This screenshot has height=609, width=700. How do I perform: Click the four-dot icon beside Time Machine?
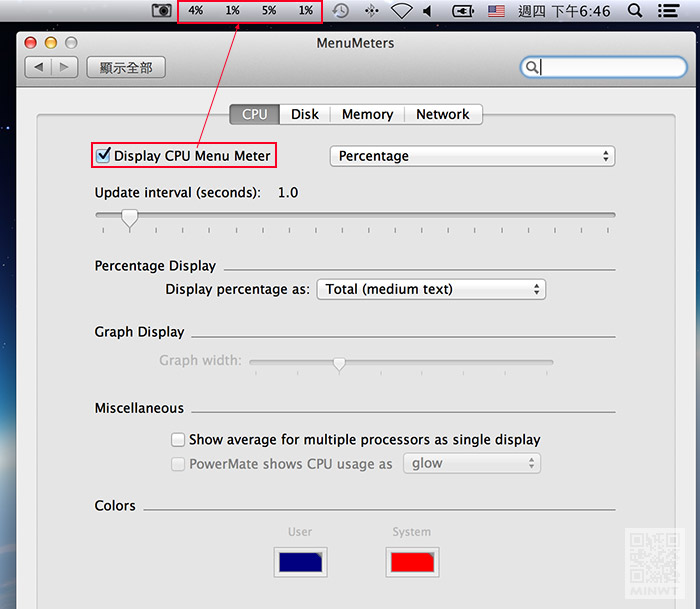[x=371, y=11]
